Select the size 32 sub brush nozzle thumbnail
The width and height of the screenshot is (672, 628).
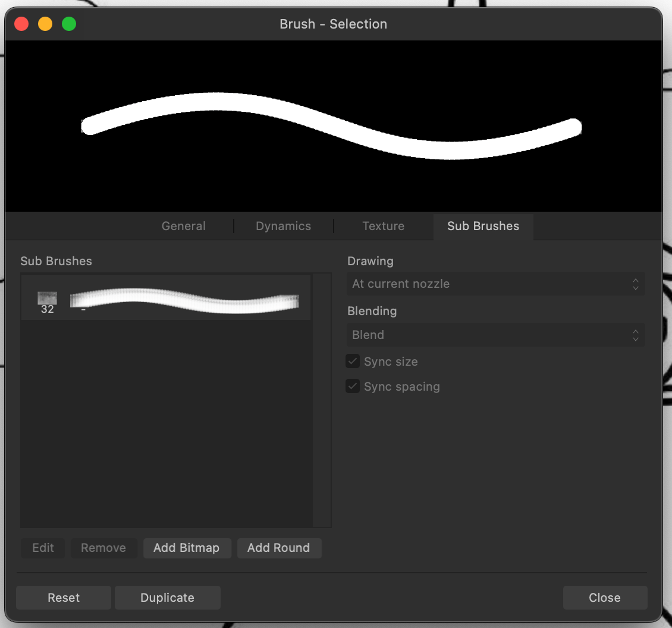47,299
